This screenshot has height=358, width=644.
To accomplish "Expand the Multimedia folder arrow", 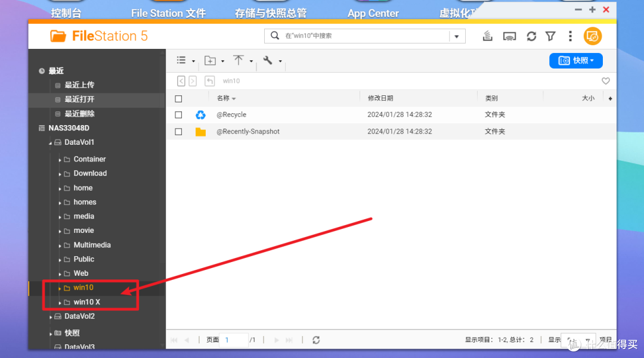I will (x=60, y=245).
